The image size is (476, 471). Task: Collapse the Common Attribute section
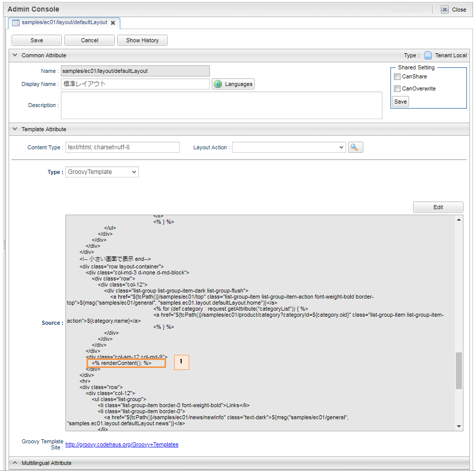(x=15, y=55)
